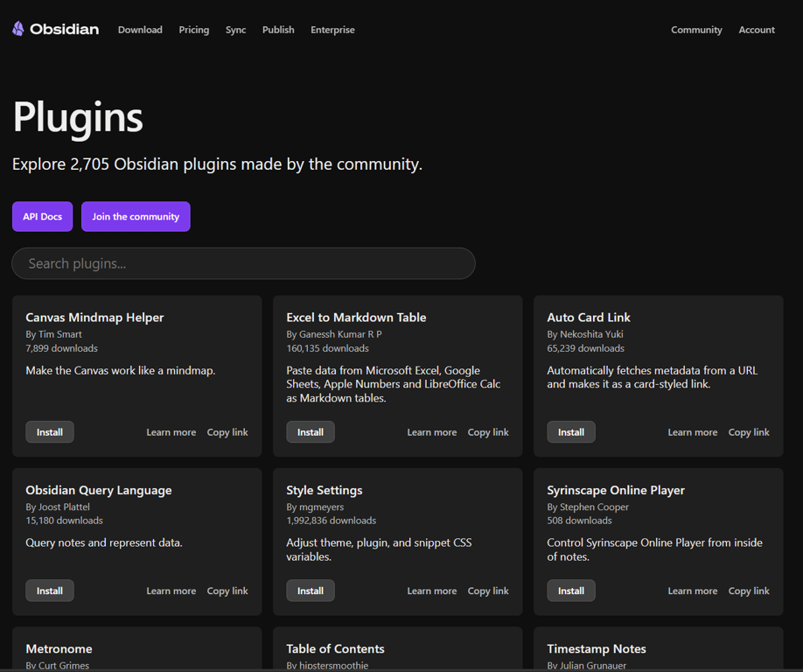Learn more about Auto Card Link
The width and height of the screenshot is (803, 672).
pos(693,432)
